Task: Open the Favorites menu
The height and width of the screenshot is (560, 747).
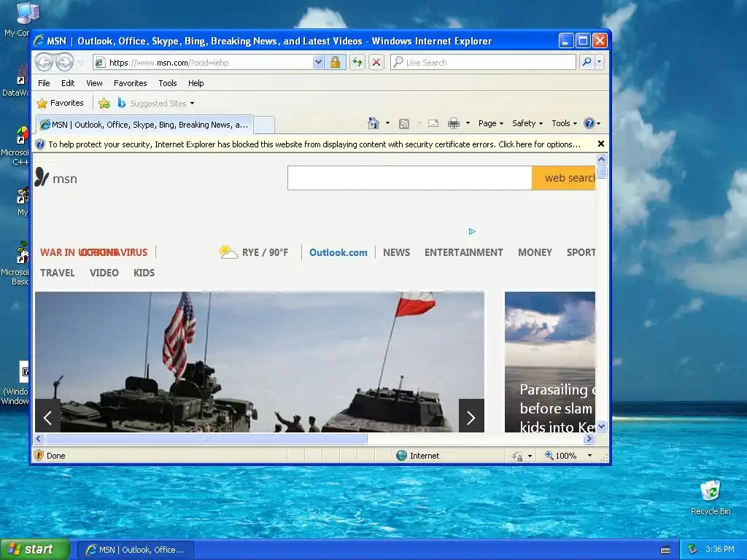Action: point(130,83)
